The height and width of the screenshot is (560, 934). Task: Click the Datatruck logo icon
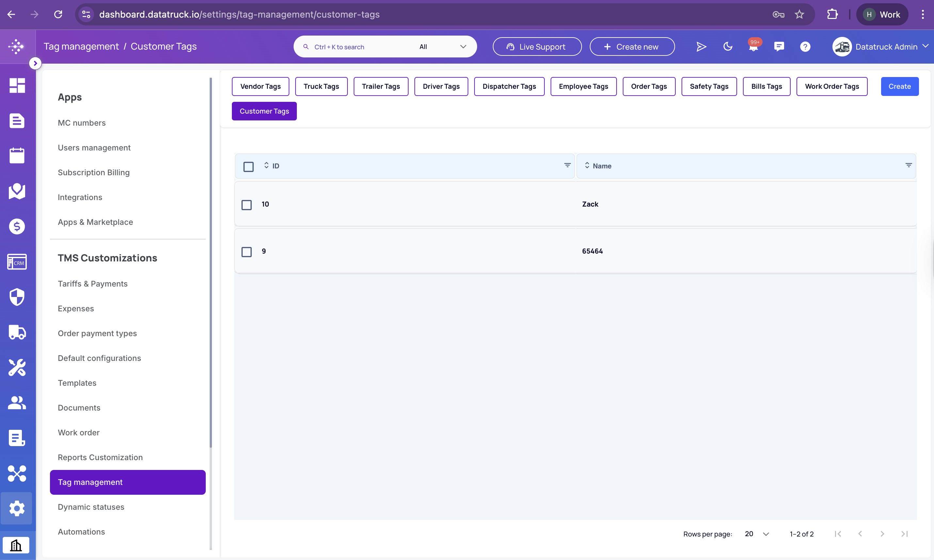pyautogui.click(x=17, y=46)
